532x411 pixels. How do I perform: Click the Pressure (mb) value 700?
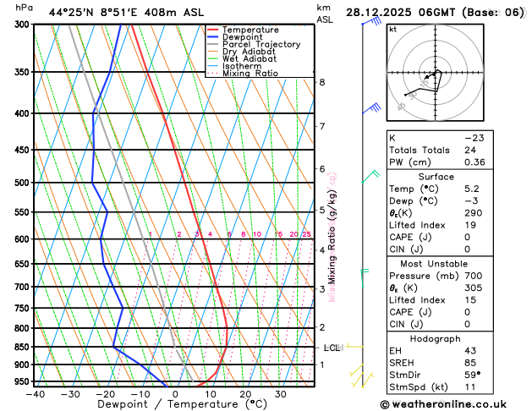click(474, 276)
